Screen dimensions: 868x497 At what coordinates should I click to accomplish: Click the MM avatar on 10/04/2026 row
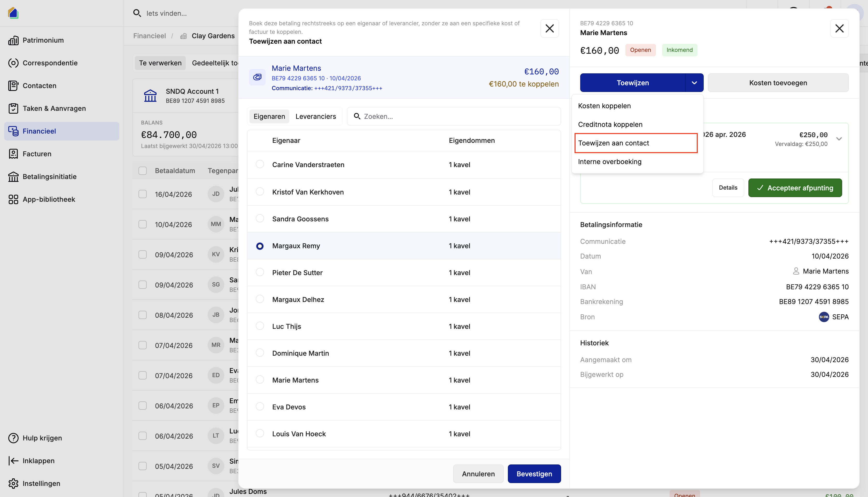point(216,224)
